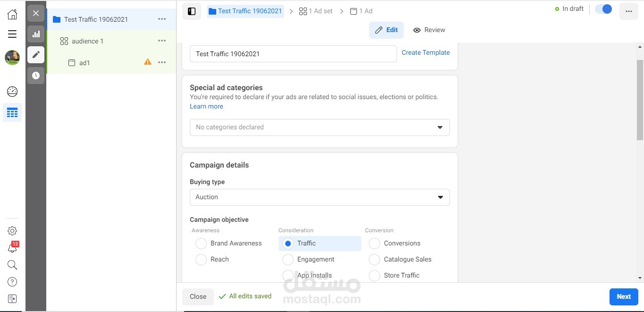Open more options for Test Traffic 19062021 campaign

click(162, 19)
